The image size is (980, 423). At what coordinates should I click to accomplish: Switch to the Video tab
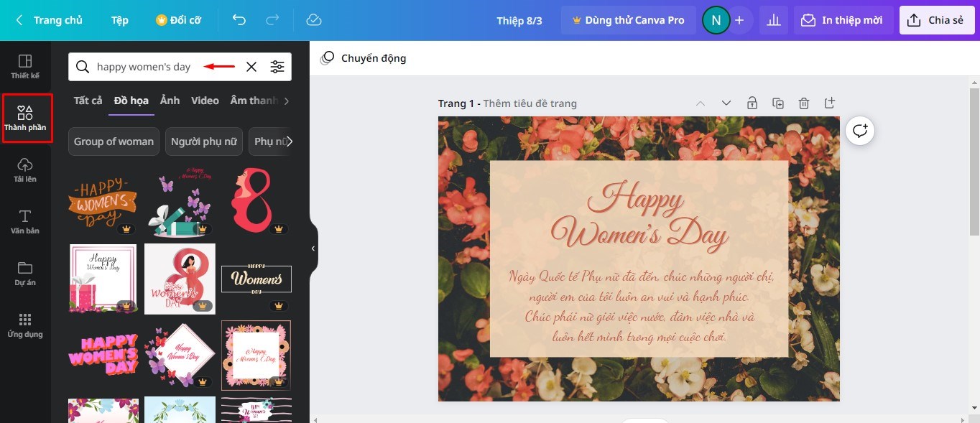pos(205,101)
